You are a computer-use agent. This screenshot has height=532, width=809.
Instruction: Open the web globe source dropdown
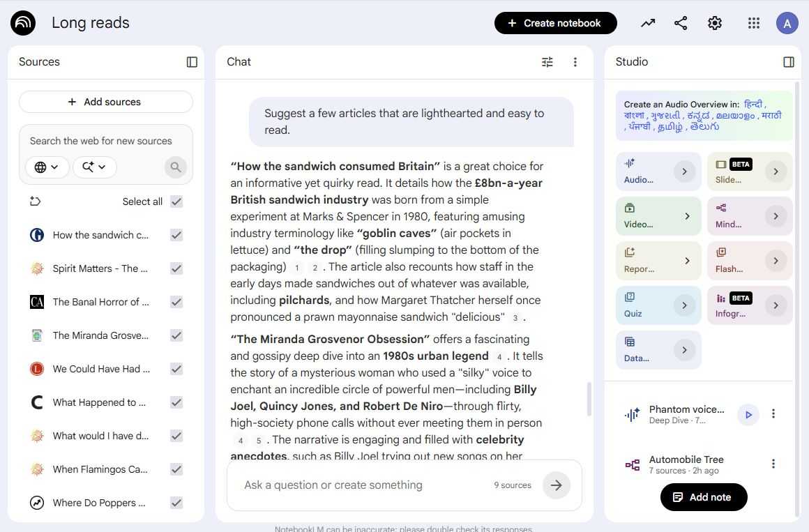47,167
